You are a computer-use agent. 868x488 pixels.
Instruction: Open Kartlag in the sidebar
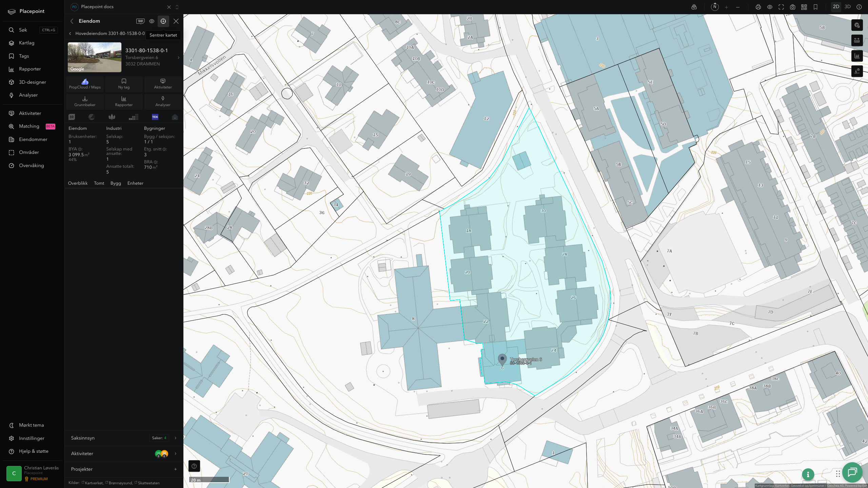(33, 43)
